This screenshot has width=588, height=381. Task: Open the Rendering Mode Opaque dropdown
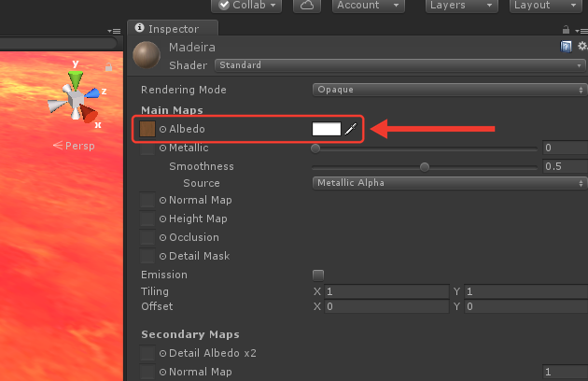449,90
